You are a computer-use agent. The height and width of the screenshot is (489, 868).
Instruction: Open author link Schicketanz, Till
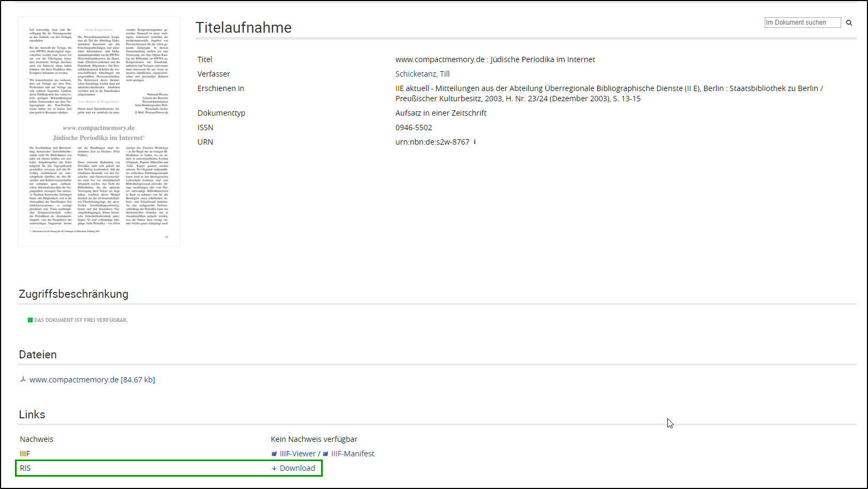pyautogui.click(x=422, y=74)
